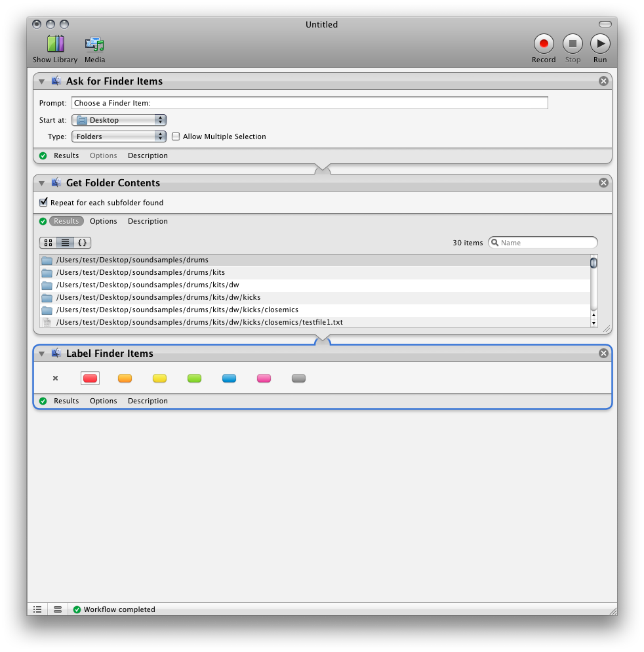Switch results to list view
Image resolution: width=644 pixels, height=652 pixels.
click(66, 243)
